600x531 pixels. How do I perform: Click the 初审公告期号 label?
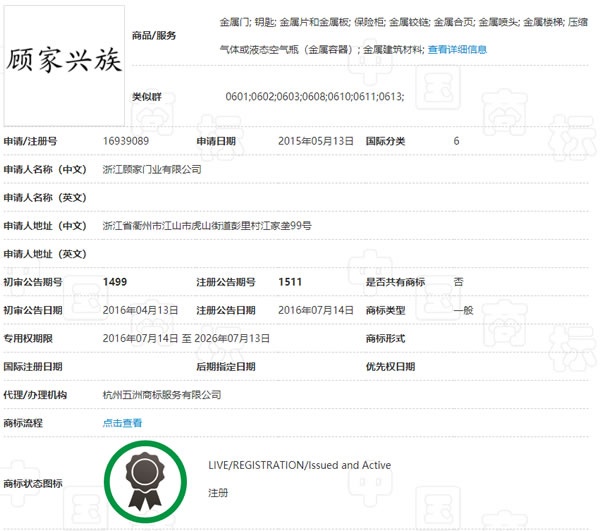click(33, 282)
